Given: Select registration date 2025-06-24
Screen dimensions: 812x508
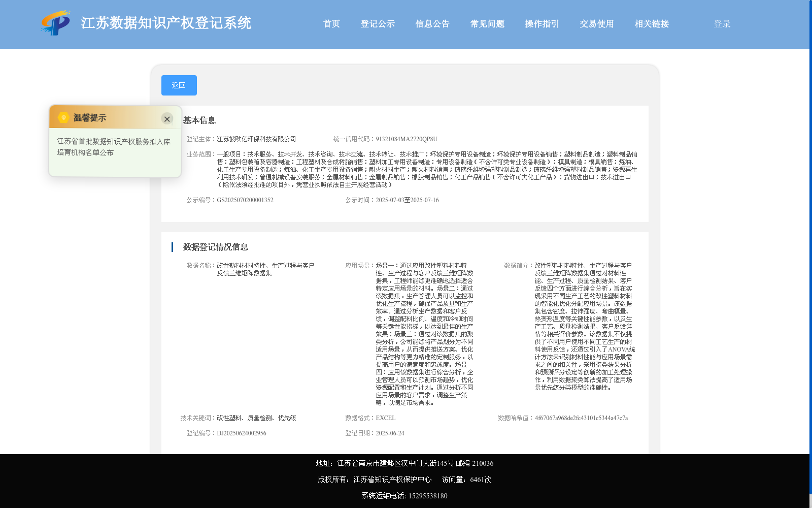Looking at the screenshot, I should click(390, 433).
